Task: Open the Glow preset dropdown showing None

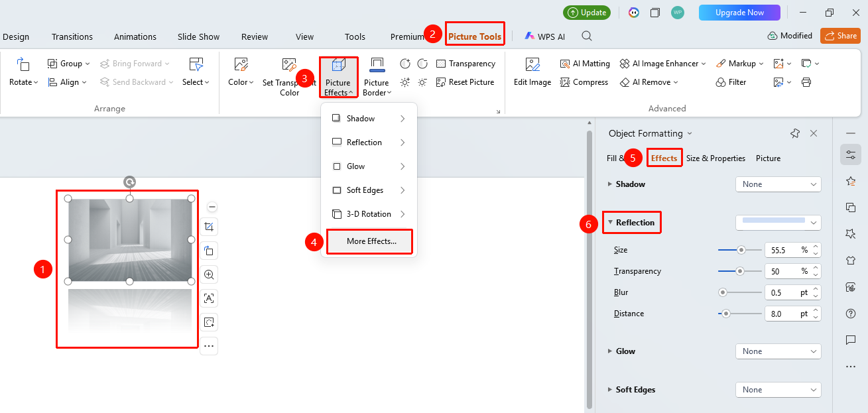Action: [x=778, y=351]
